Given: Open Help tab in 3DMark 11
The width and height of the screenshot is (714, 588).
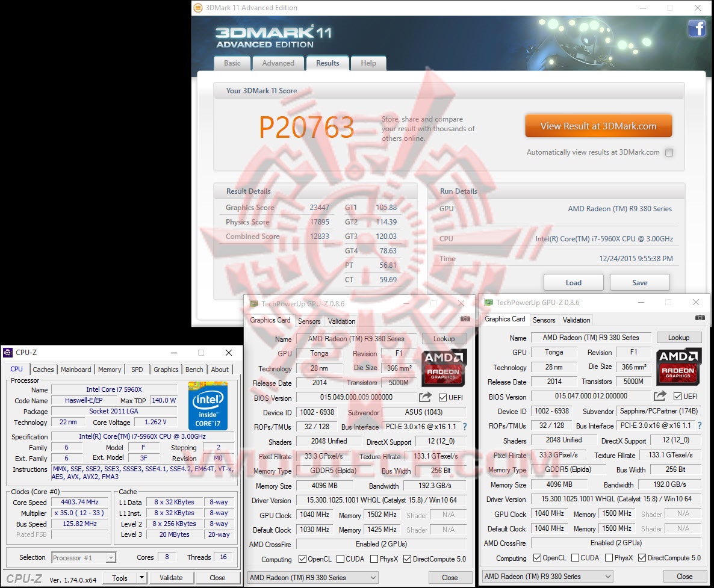Looking at the screenshot, I should click(368, 63).
